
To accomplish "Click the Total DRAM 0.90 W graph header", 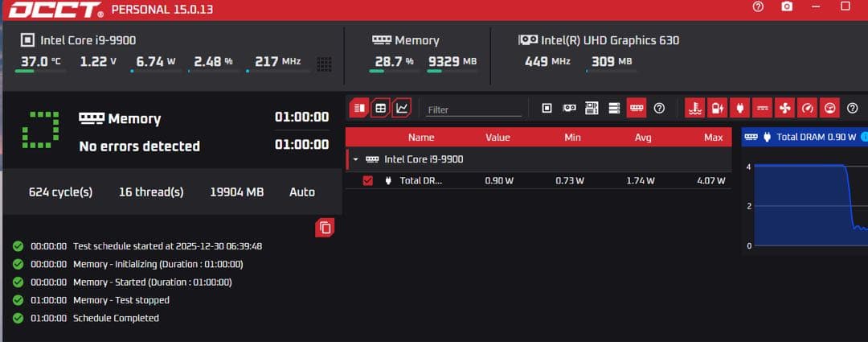I will click(x=805, y=137).
